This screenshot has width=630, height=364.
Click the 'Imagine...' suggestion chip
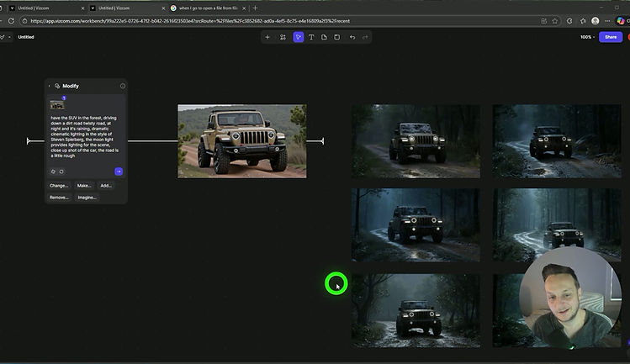tap(87, 197)
